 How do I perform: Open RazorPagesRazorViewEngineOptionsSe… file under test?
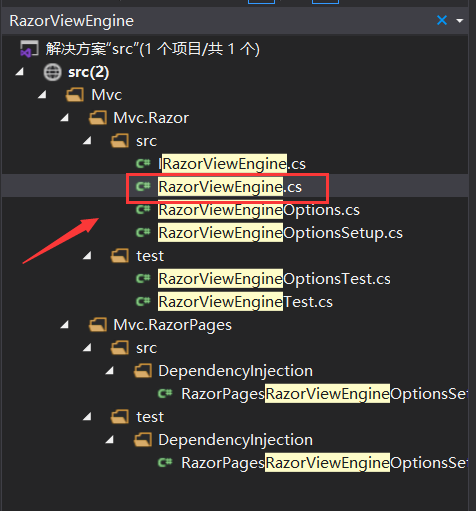[324, 463]
